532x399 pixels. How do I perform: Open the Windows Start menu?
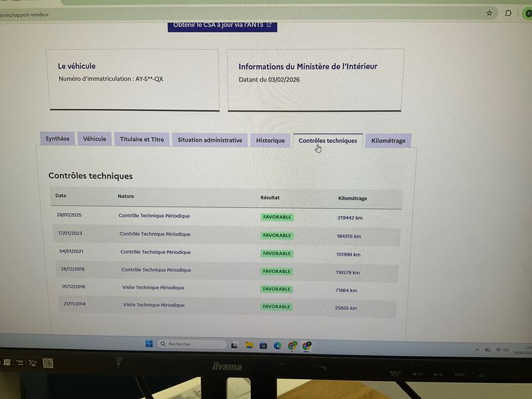click(x=149, y=344)
